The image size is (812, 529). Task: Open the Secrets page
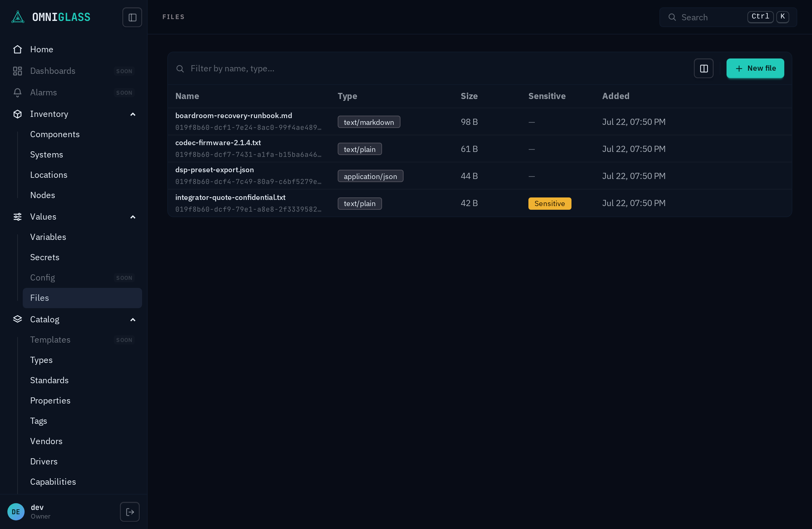(x=82, y=257)
